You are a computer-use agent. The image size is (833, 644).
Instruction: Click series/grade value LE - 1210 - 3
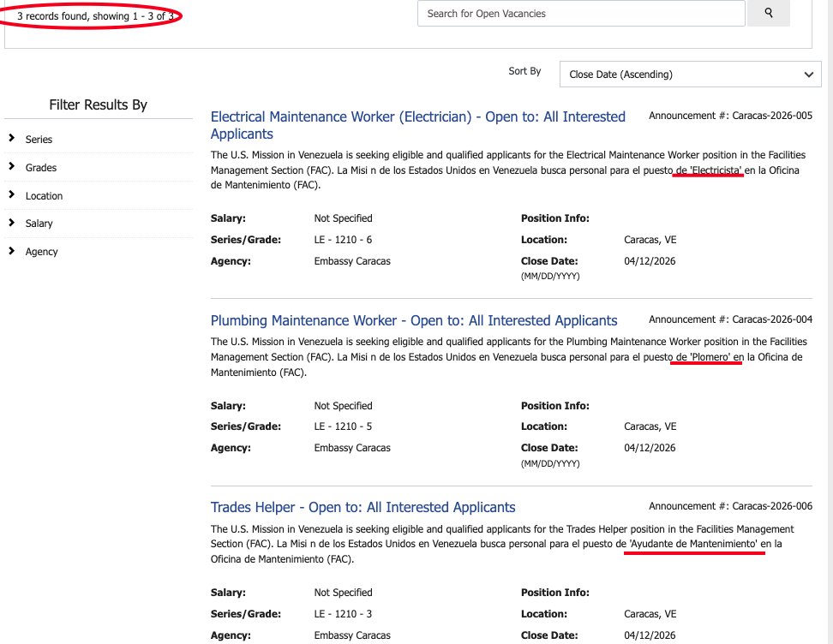coord(343,614)
